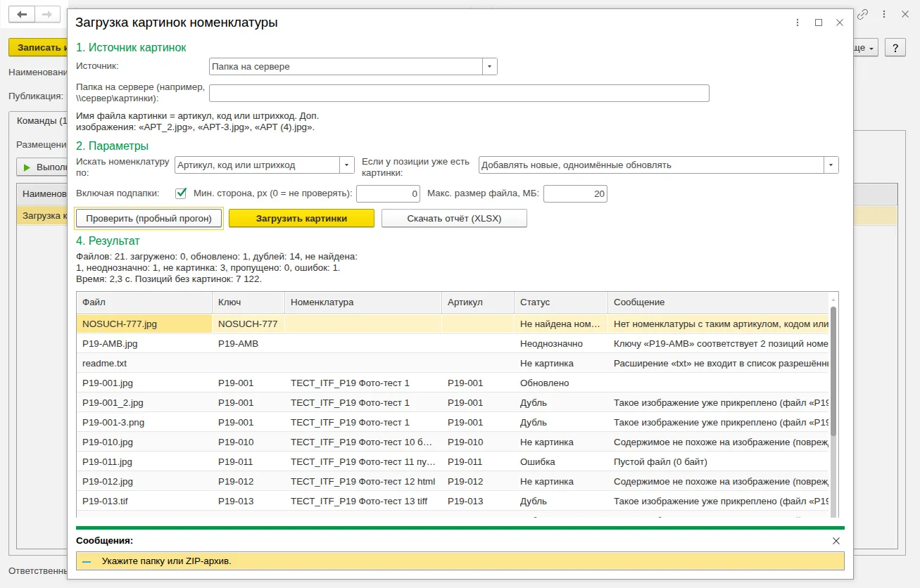Close the Загрузка картинок номенклатуры dialog
920x588 pixels.
840,23
